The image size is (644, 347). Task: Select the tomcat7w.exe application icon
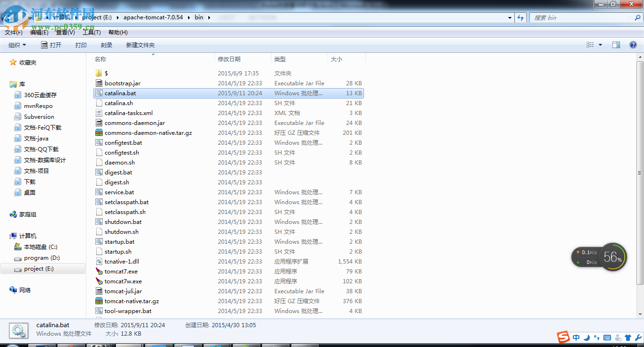point(99,281)
